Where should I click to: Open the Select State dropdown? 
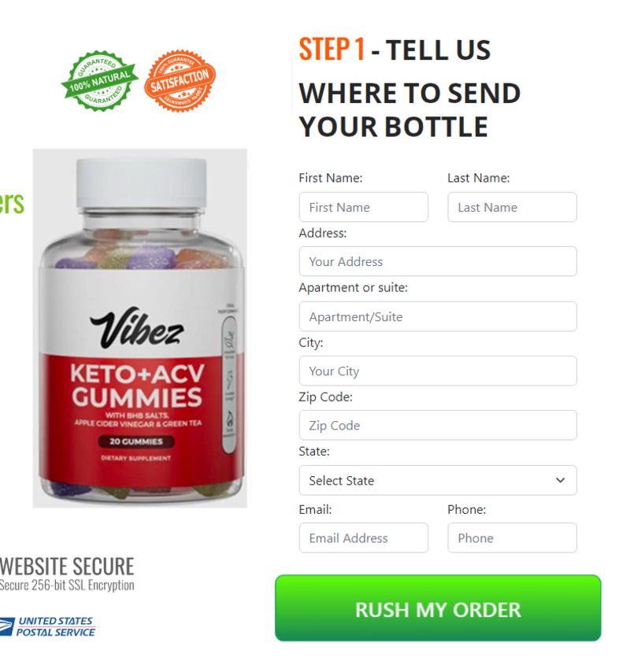tap(438, 481)
